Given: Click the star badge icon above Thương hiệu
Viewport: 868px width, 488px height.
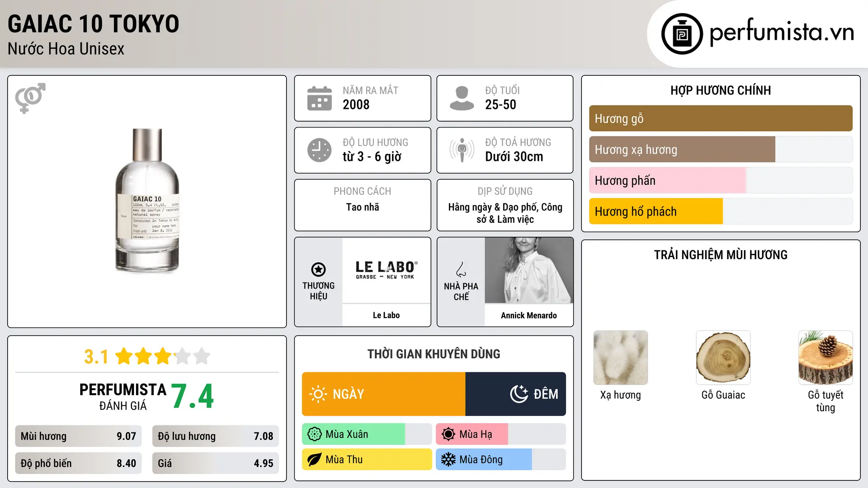Looking at the screenshot, I should (318, 269).
